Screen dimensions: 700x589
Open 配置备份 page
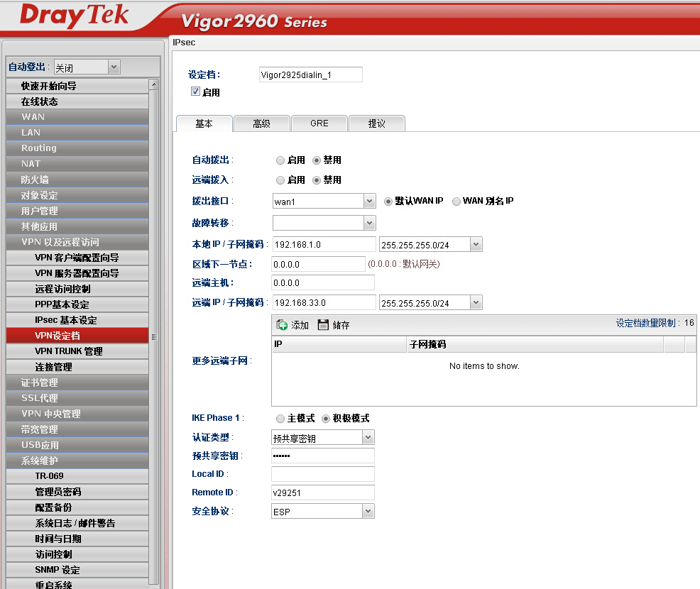coord(77,507)
